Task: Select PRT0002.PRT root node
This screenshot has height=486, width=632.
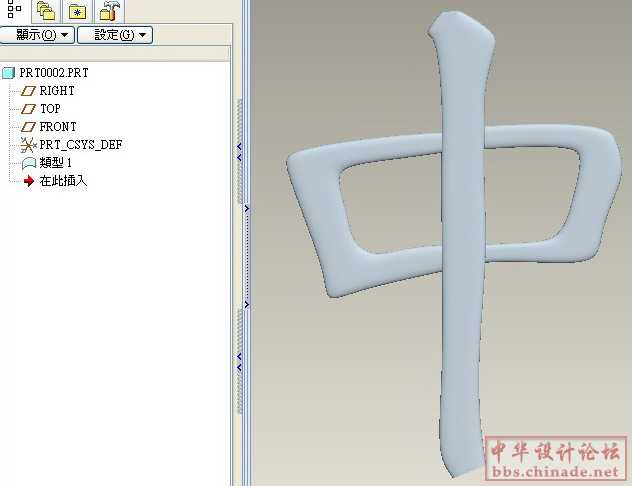Action: [x=53, y=73]
